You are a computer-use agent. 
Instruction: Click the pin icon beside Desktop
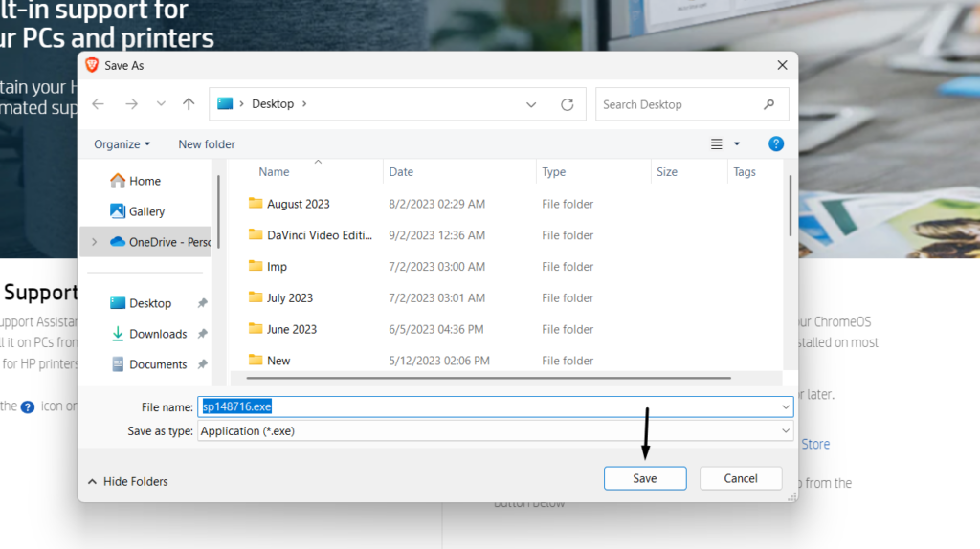[x=203, y=303]
